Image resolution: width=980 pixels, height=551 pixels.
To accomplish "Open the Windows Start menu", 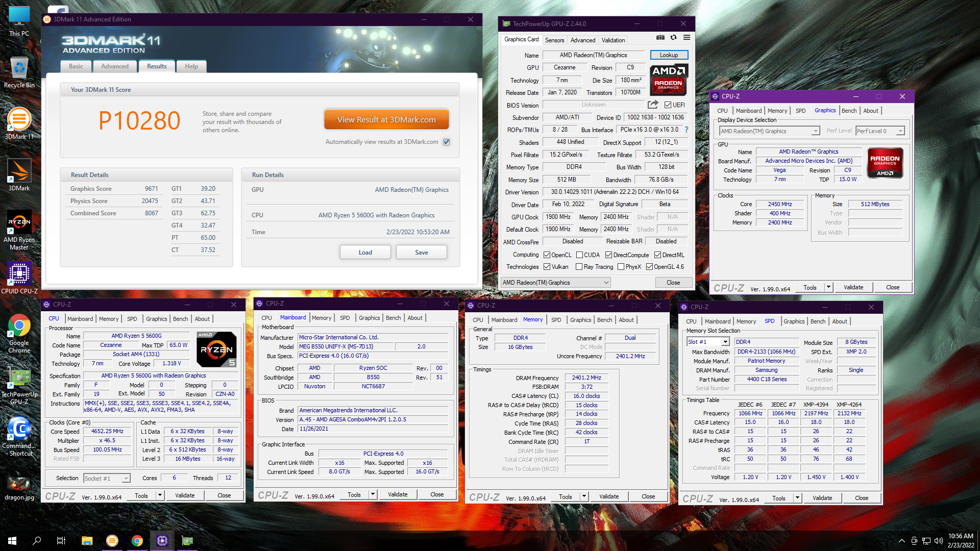I will coord(12,540).
